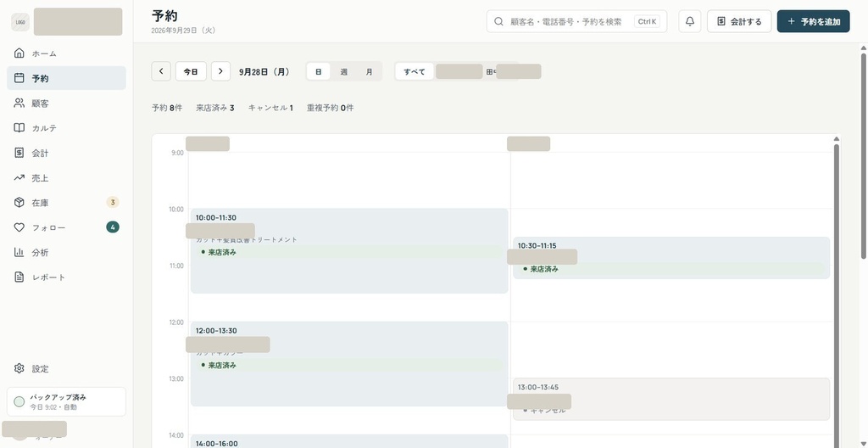Viewport: 868px width, 448px height.
Task: Open the 10:00-11:30 appointment block
Action: pyautogui.click(x=349, y=250)
